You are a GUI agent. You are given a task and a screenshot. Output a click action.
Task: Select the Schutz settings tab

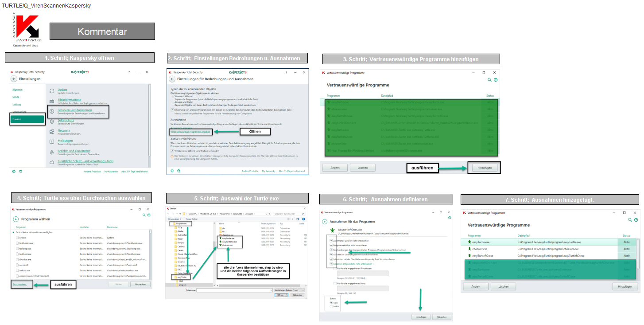(x=16, y=97)
